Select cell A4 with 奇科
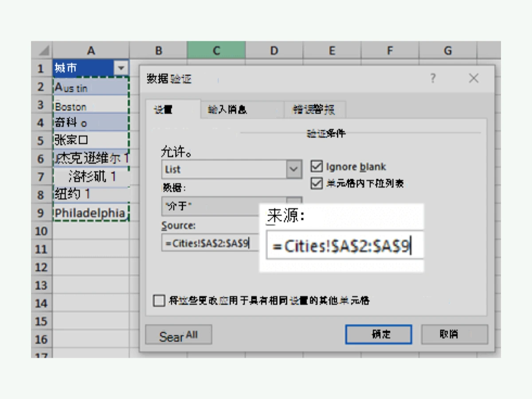 point(91,122)
